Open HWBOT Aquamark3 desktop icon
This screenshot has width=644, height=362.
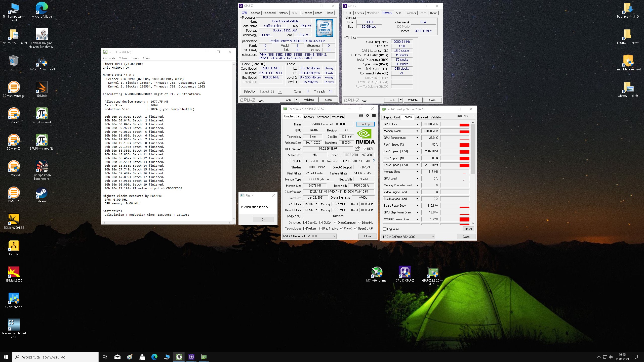(42, 63)
